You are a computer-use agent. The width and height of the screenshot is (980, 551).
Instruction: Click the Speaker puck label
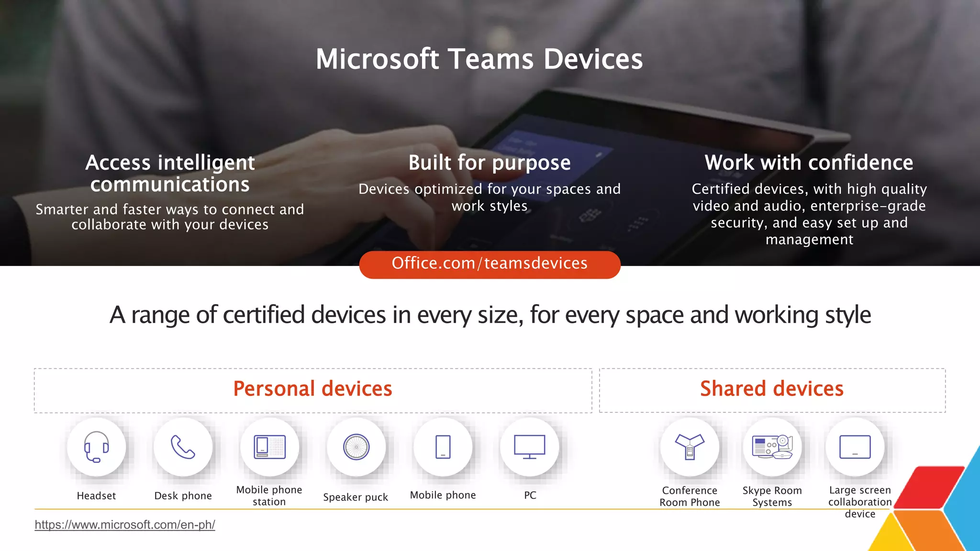[356, 497]
